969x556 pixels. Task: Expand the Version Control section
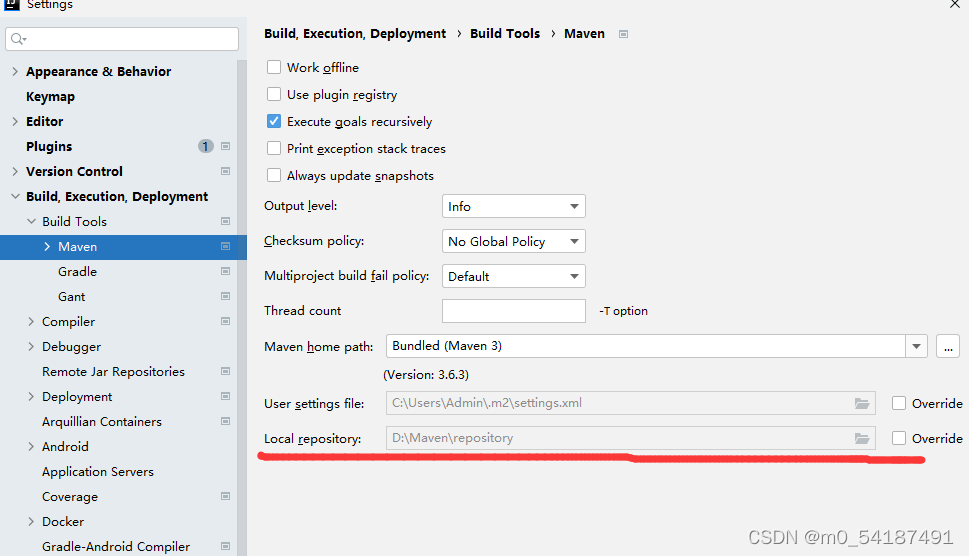coord(15,171)
